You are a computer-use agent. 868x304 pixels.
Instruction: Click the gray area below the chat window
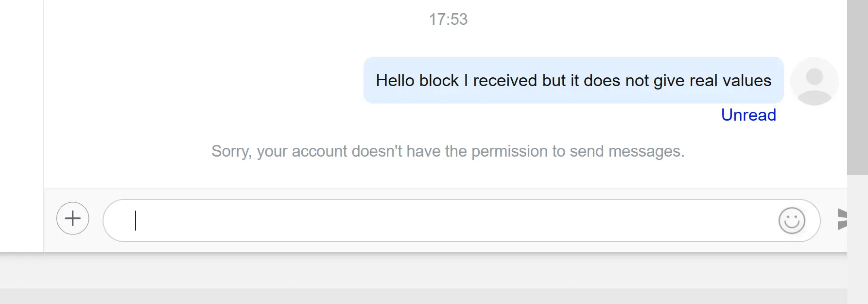coord(423,278)
